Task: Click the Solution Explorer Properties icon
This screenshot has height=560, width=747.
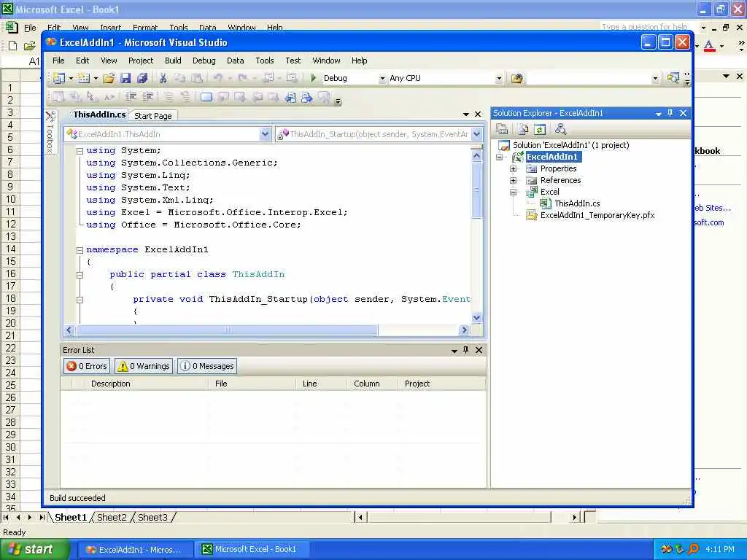Action: click(502, 129)
